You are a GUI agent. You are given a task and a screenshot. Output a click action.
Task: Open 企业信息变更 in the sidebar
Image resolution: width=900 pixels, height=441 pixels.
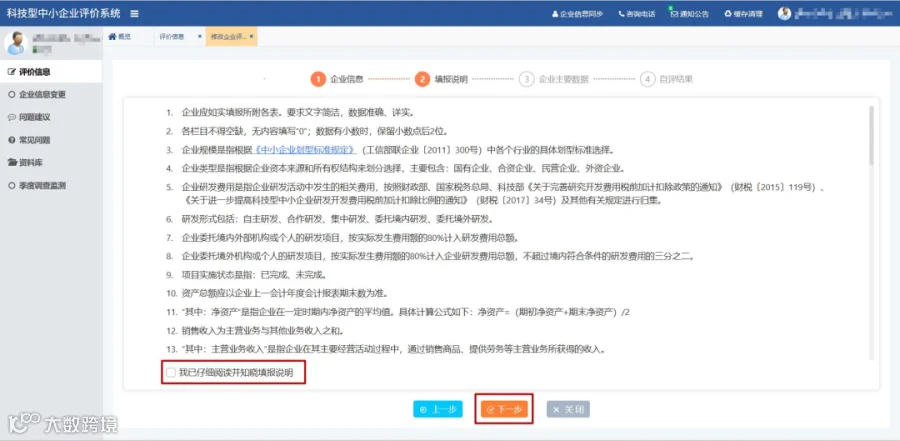coord(51,94)
